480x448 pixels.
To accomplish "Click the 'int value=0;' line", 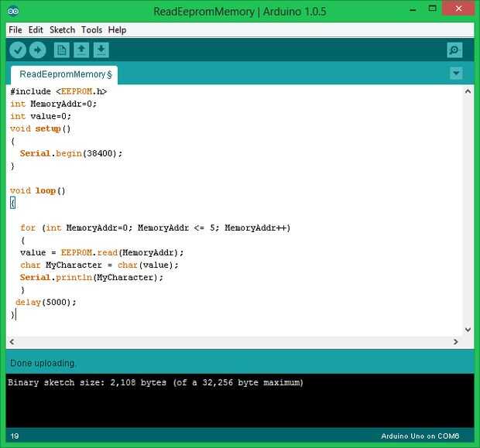I will 41,116.
